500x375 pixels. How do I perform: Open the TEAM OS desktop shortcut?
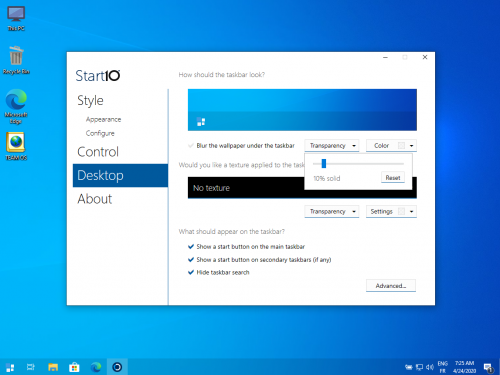click(16, 146)
